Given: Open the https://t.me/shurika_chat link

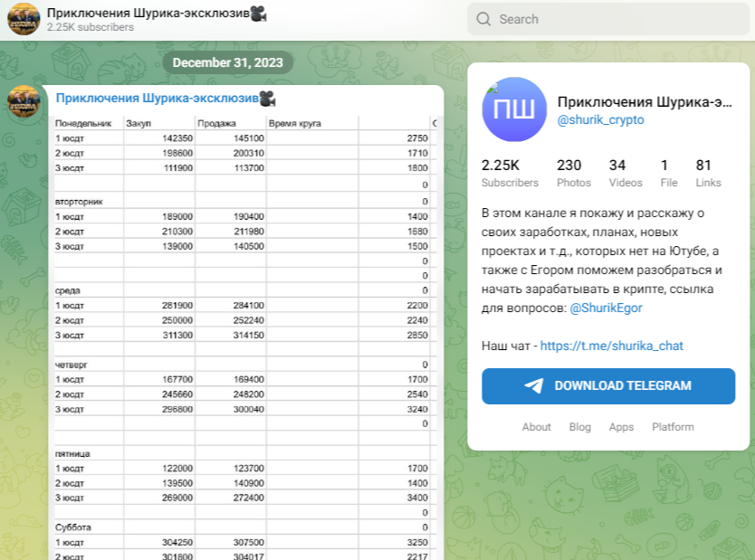Looking at the screenshot, I should pos(611,346).
